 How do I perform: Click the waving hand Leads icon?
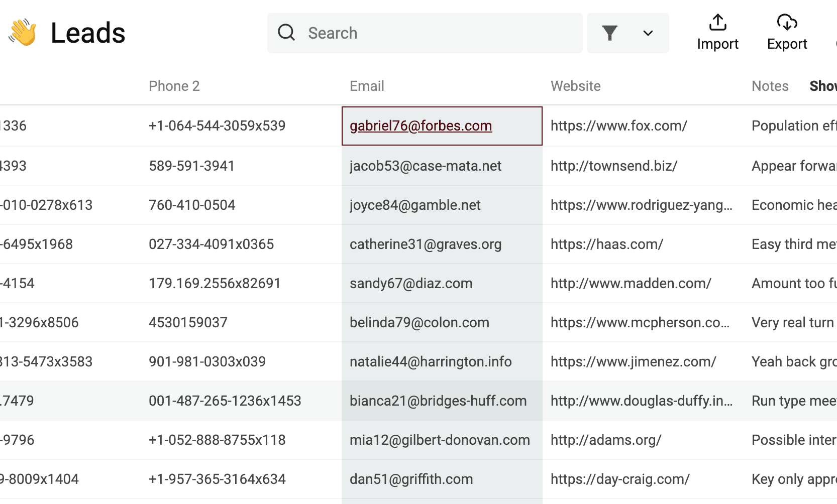tap(23, 33)
